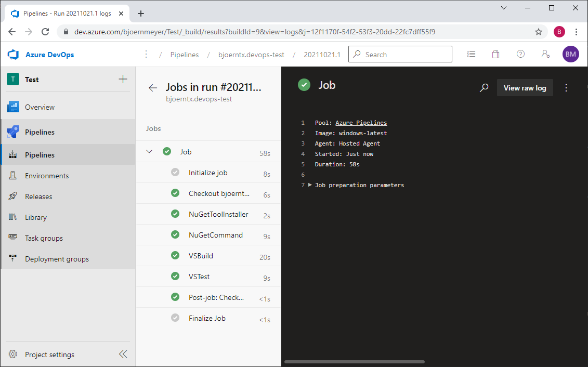
Task: Click the Azure DevOps title text
Action: tap(49, 55)
